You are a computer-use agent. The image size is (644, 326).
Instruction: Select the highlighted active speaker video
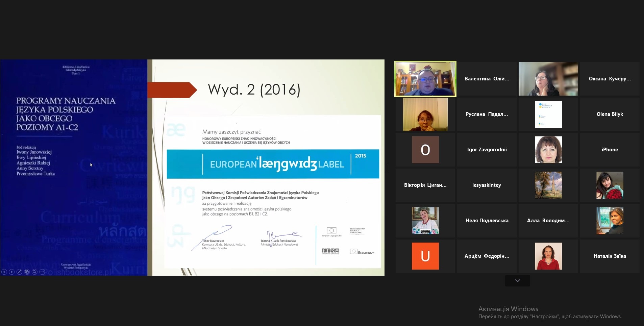(x=425, y=79)
